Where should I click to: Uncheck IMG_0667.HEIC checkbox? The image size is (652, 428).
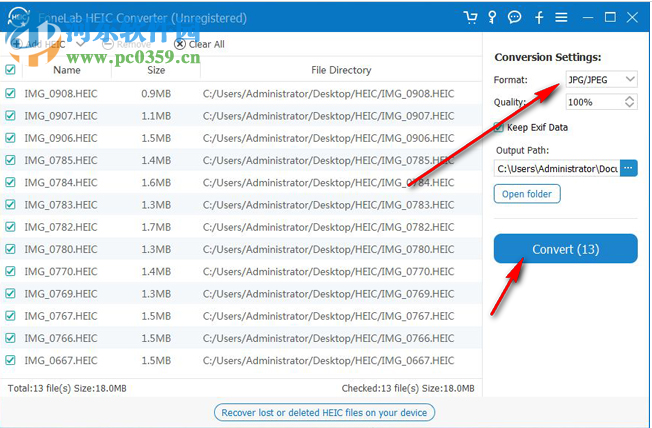(x=10, y=360)
